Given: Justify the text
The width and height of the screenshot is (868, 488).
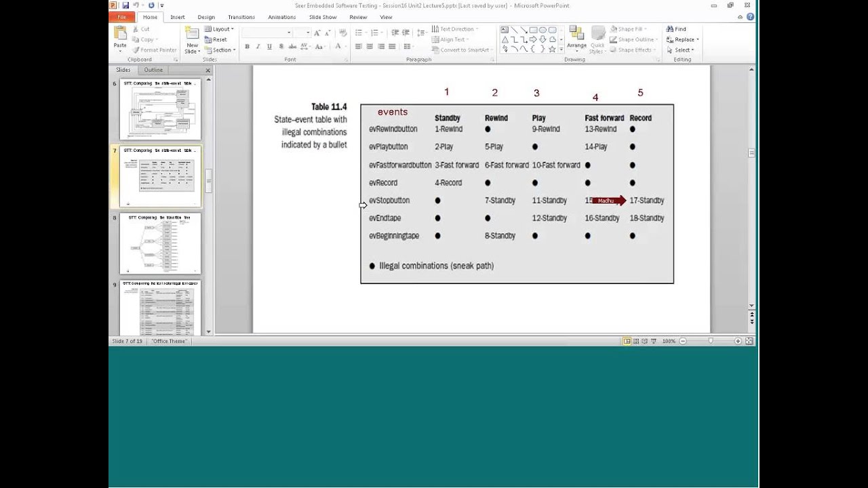Looking at the screenshot, I should [x=393, y=47].
